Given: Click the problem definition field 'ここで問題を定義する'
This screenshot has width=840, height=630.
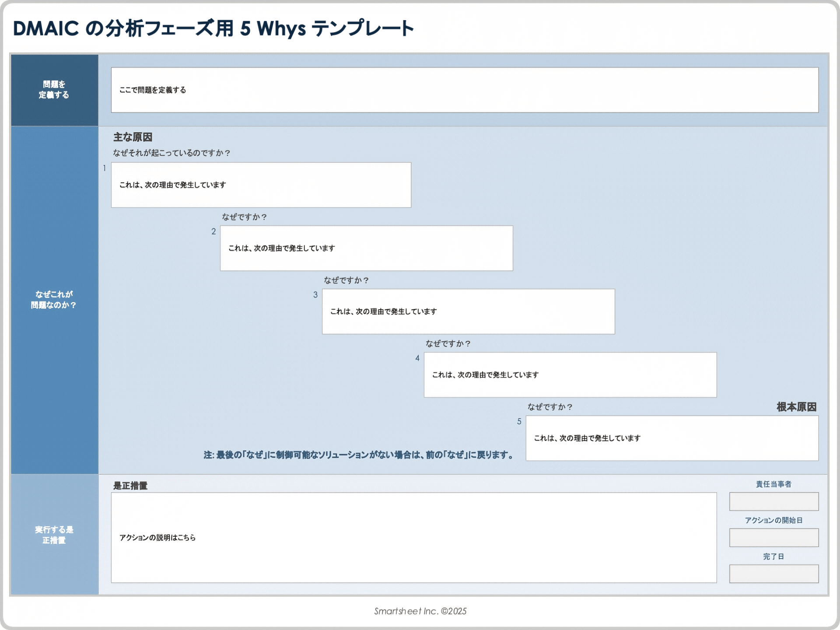Looking at the screenshot, I should (465, 90).
